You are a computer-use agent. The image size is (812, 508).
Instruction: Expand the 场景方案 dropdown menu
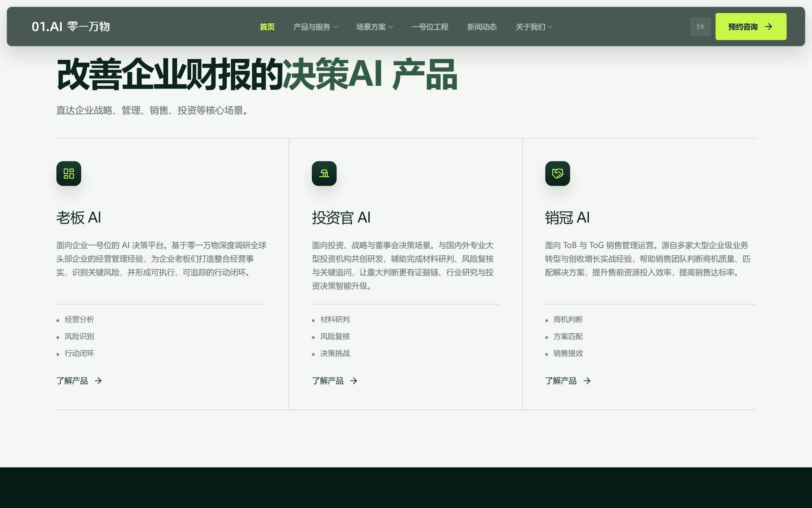(x=375, y=27)
